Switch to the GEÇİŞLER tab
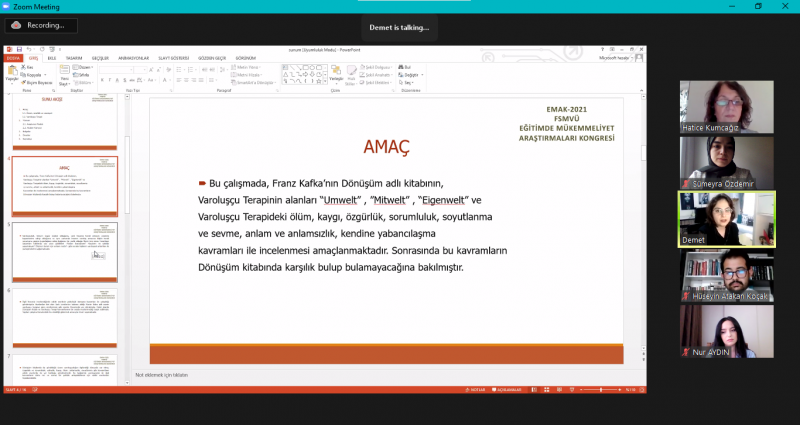800x425 pixels. pyautogui.click(x=99, y=58)
